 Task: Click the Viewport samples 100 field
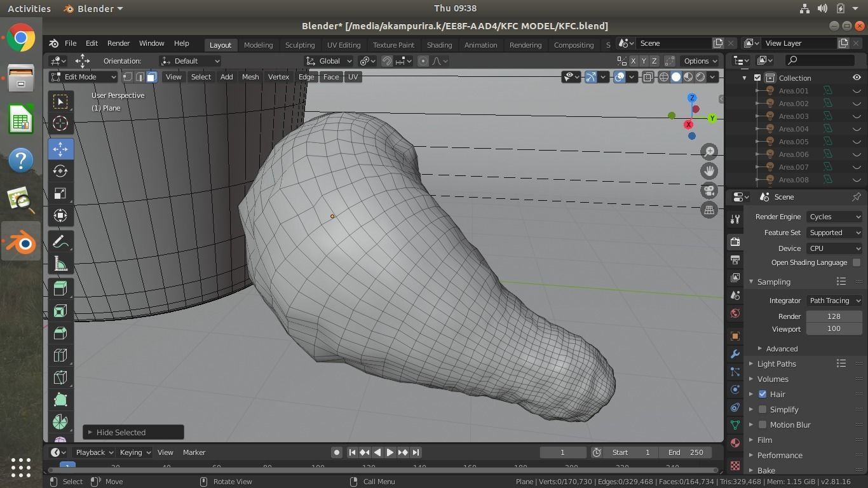point(834,329)
